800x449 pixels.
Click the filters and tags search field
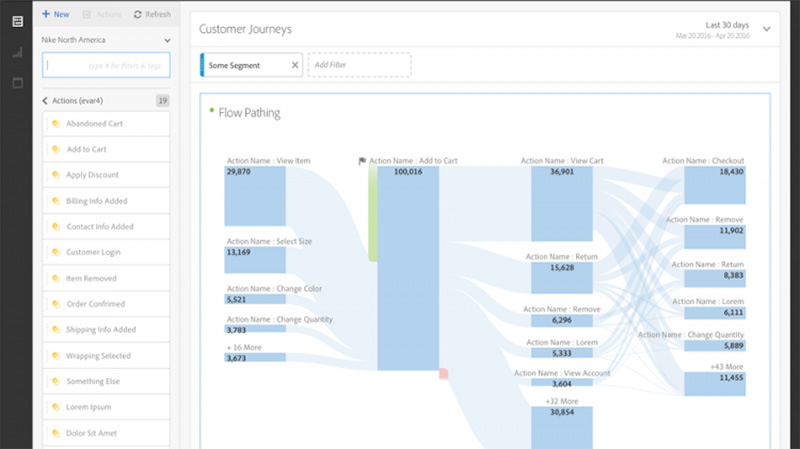(106, 66)
